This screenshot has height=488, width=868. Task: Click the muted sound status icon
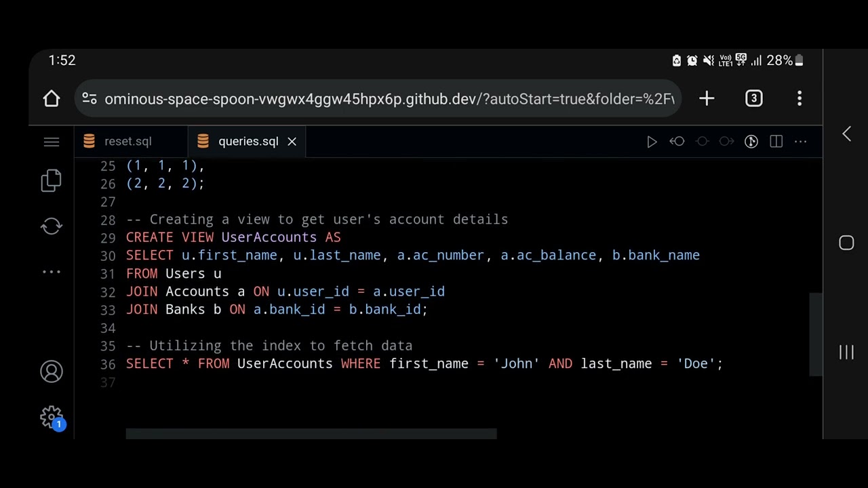pyautogui.click(x=708, y=61)
